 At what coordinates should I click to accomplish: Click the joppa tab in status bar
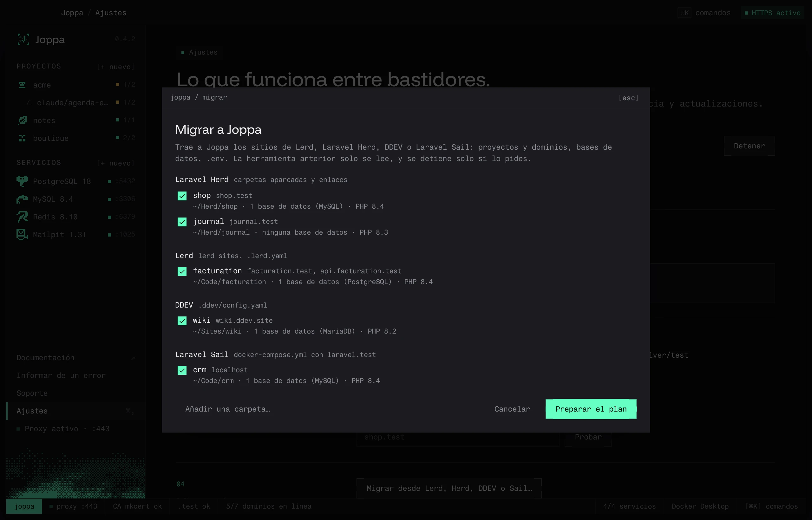point(24,506)
